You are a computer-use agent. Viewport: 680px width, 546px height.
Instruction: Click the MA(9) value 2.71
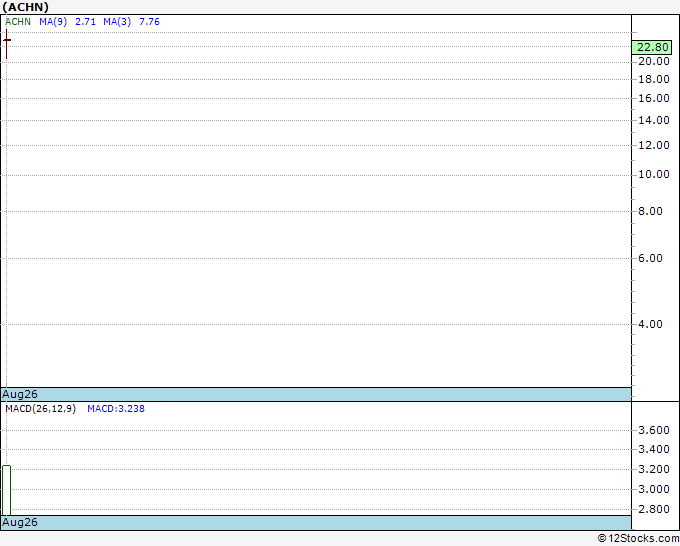coord(85,22)
